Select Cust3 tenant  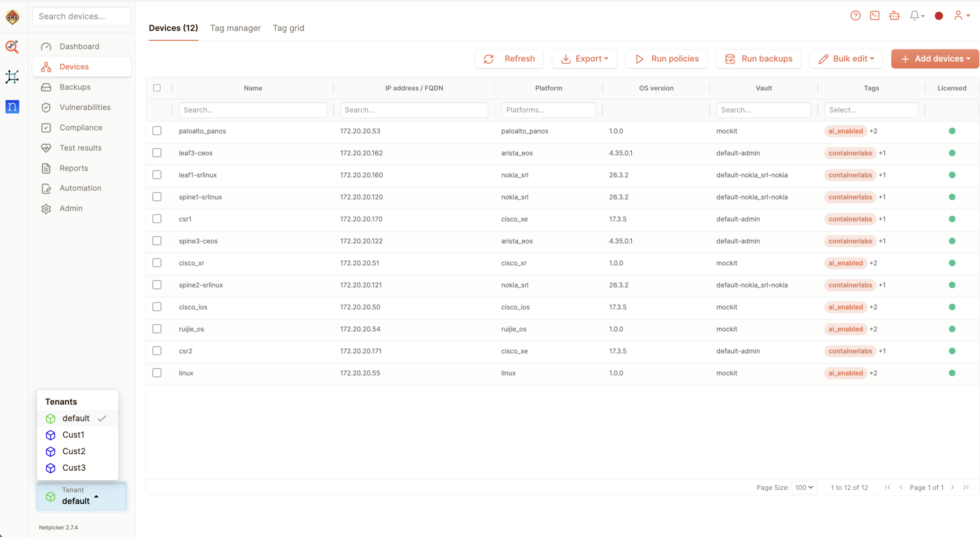pos(77,468)
